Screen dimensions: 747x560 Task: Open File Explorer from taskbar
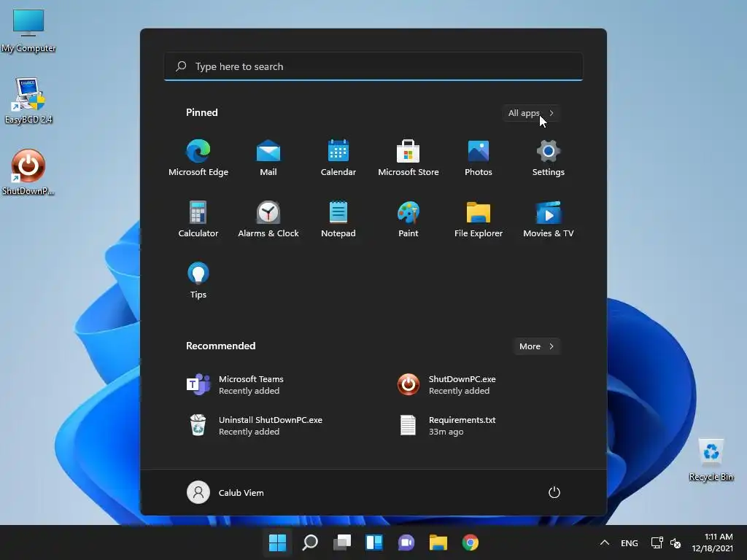[x=438, y=542]
